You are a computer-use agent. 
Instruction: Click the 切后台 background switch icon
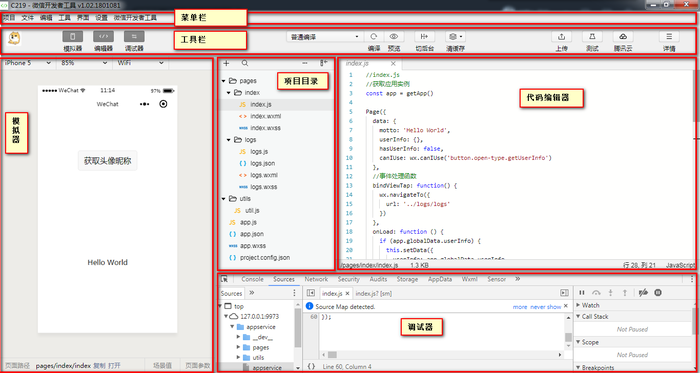(x=424, y=37)
